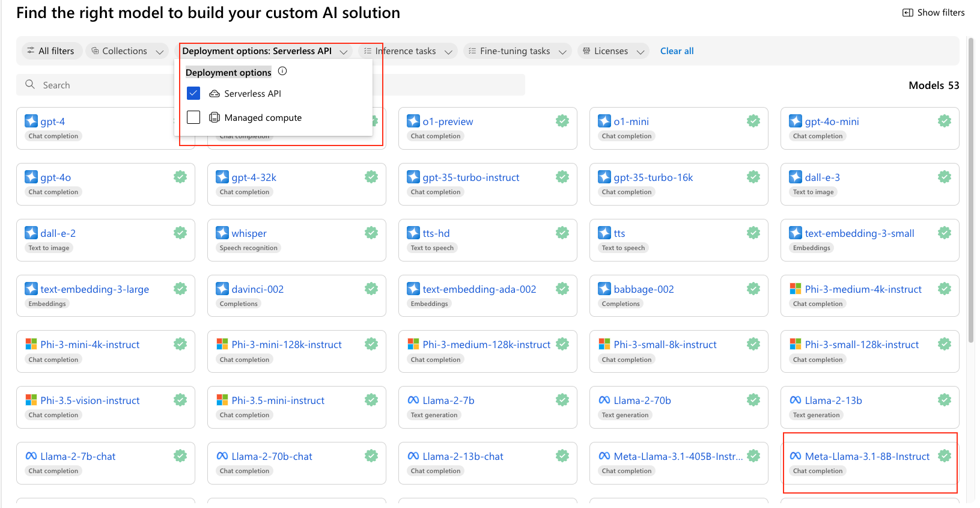Click the Azure OpenAI icon on tts-hd card
This screenshot has width=980, height=508.
click(x=413, y=233)
